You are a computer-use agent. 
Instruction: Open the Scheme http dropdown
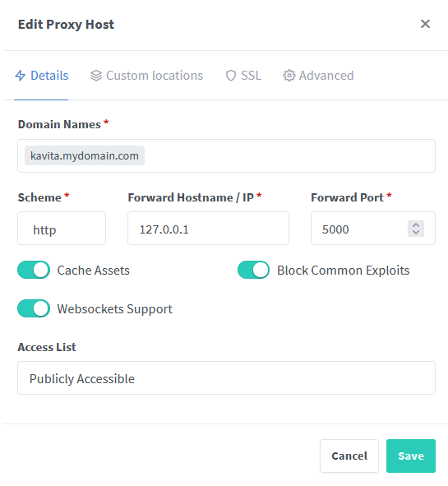(x=62, y=229)
